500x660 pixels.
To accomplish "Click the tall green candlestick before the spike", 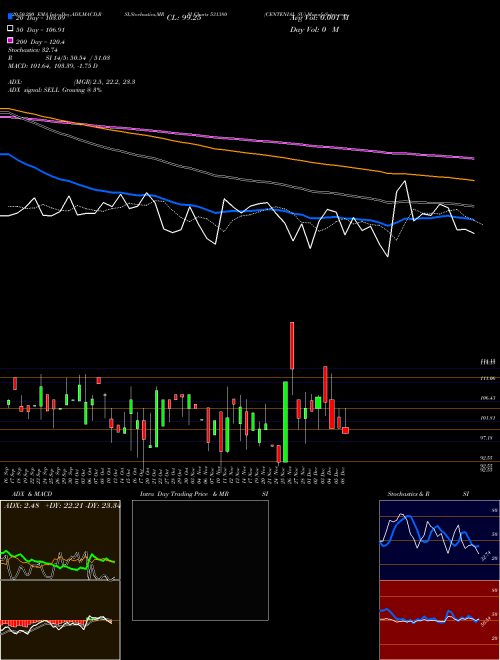I will point(285,422).
